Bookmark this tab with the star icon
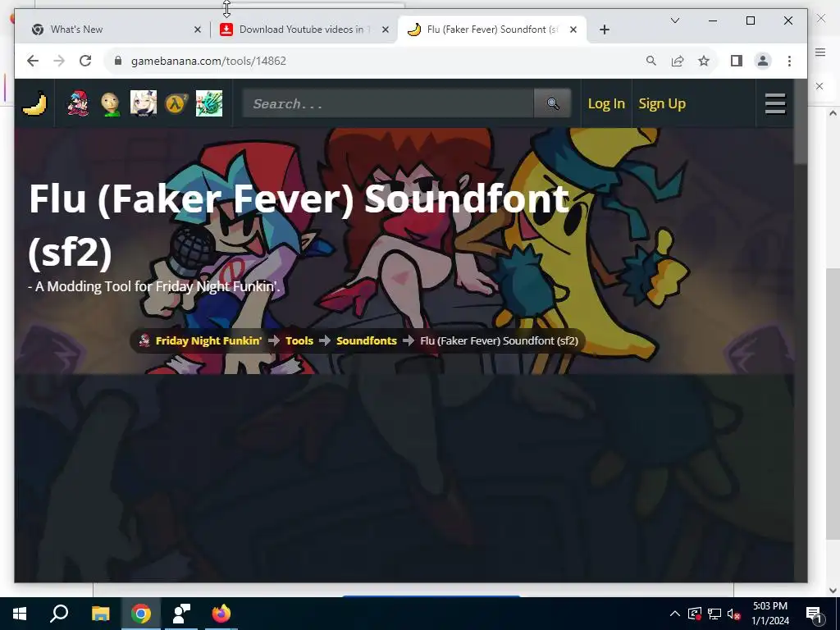 click(x=703, y=61)
